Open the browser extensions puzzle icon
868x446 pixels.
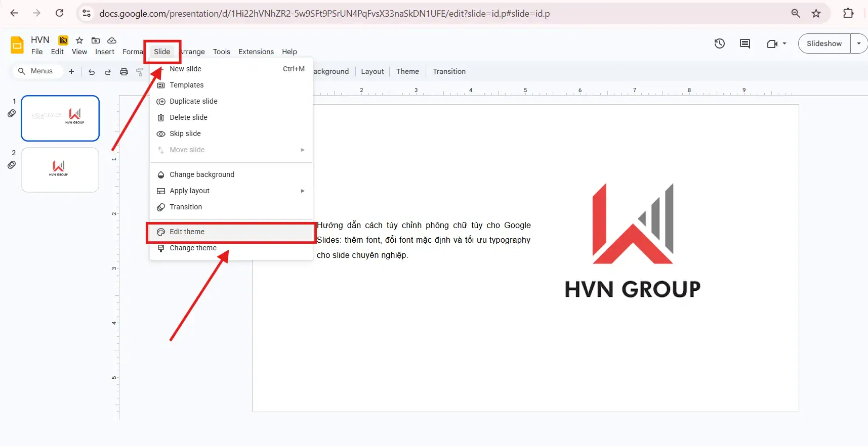point(848,13)
